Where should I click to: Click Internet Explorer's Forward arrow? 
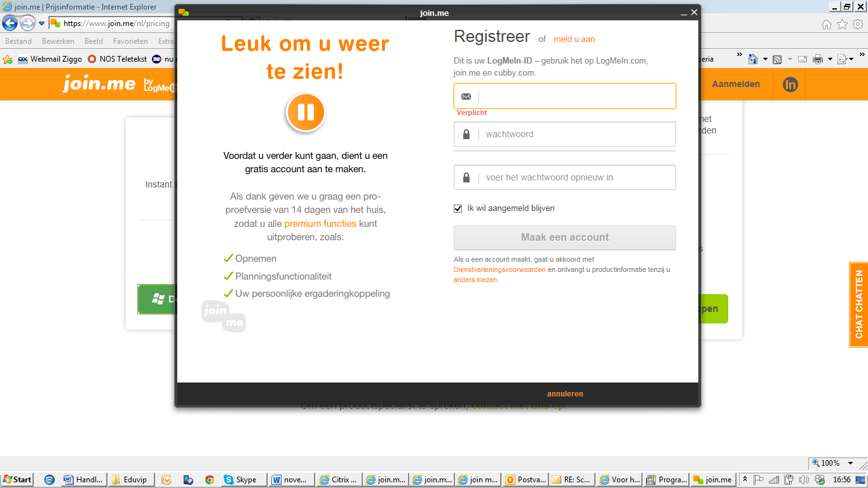click(x=27, y=24)
